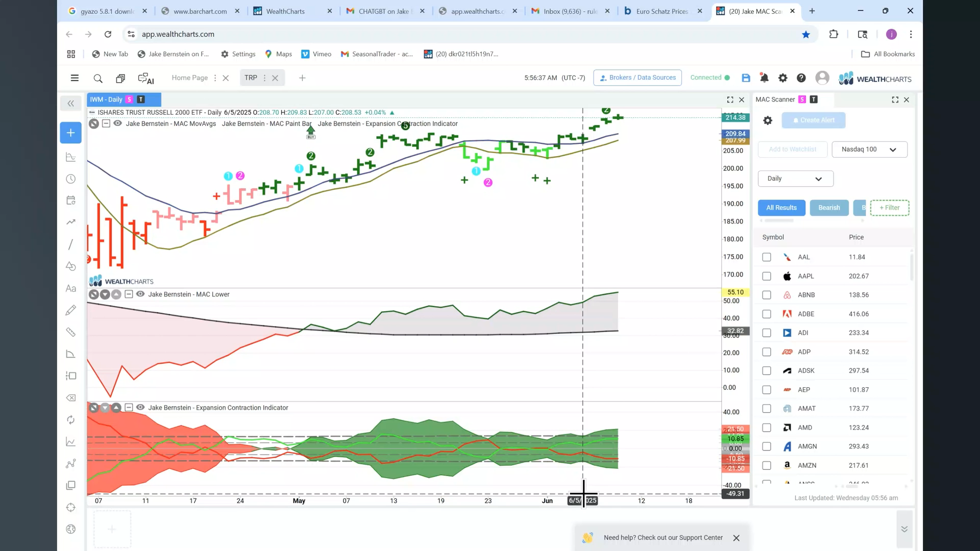This screenshot has width=980, height=551.
Task: Select the ruler measure tool
Action: [x=71, y=332]
